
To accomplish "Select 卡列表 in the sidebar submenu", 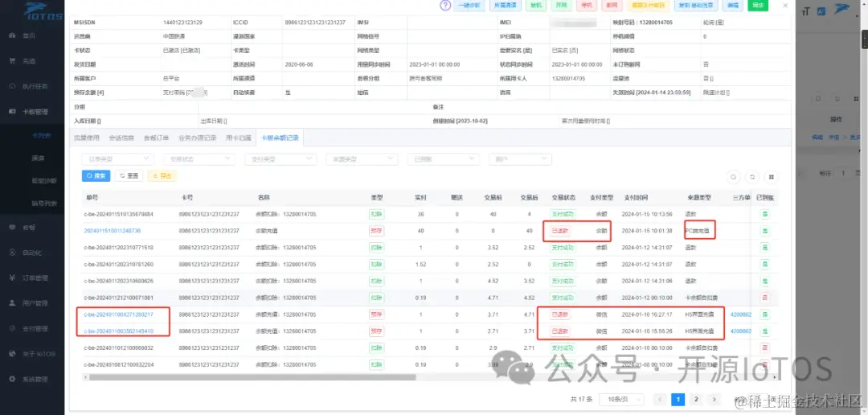I will tap(42, 136).
